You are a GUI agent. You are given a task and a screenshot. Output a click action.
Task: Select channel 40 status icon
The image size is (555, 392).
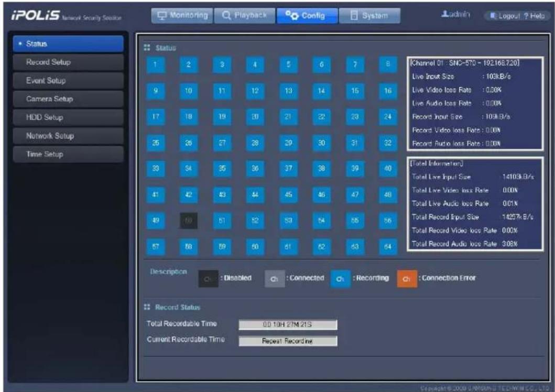(x=388, y=169)
